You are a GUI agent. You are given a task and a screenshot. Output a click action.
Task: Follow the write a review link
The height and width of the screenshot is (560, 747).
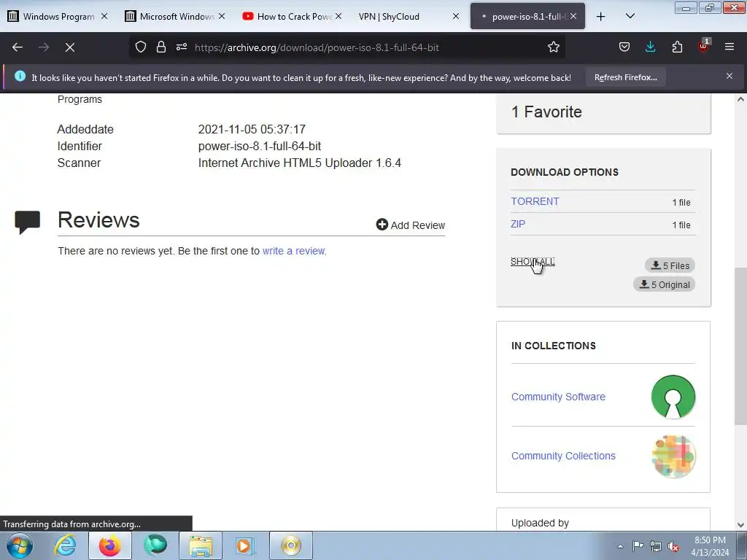click(295, 251)
